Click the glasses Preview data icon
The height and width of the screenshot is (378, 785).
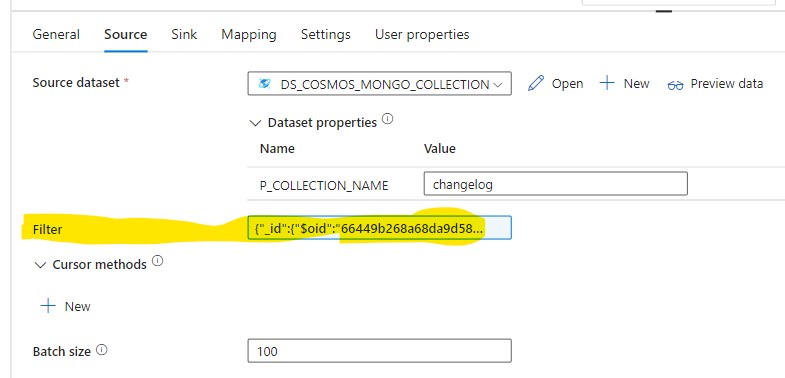[675, 86]
